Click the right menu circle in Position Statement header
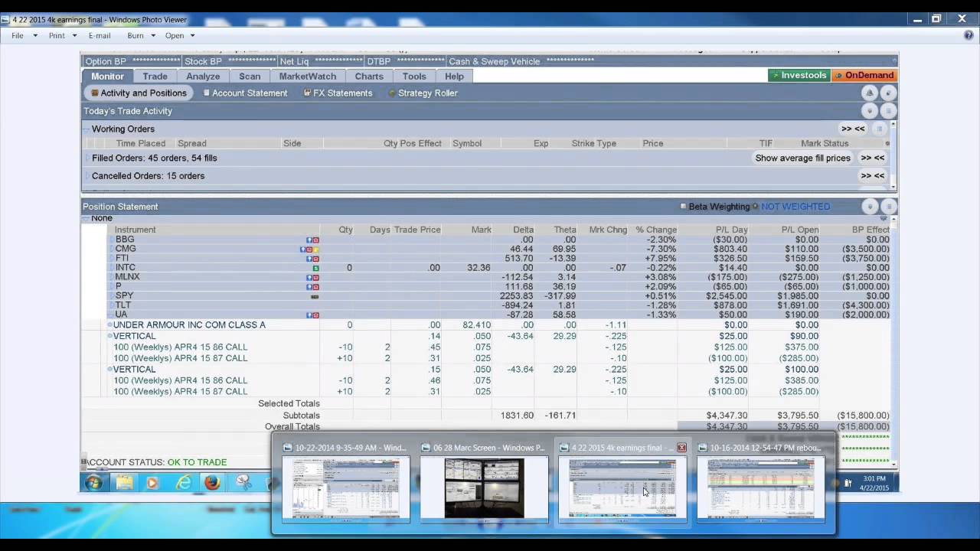Image resolution: width=980 pixels, height=551 pixels. click(x=888, y=207)
